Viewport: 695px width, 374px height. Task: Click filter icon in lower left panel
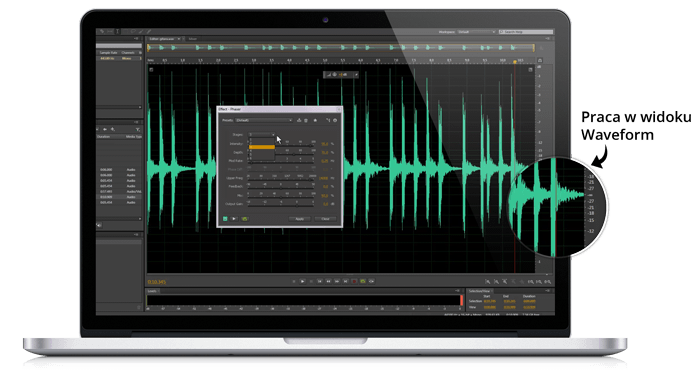click(138, 129)
